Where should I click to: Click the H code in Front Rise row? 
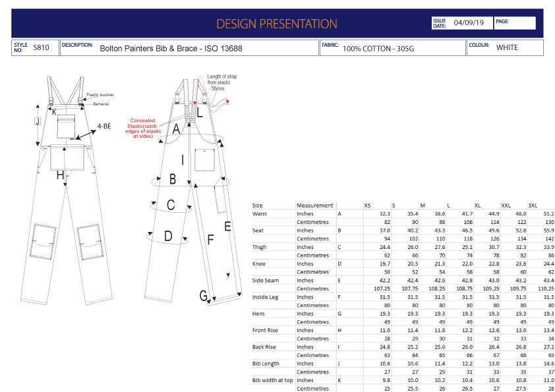[x=339, y=330]
